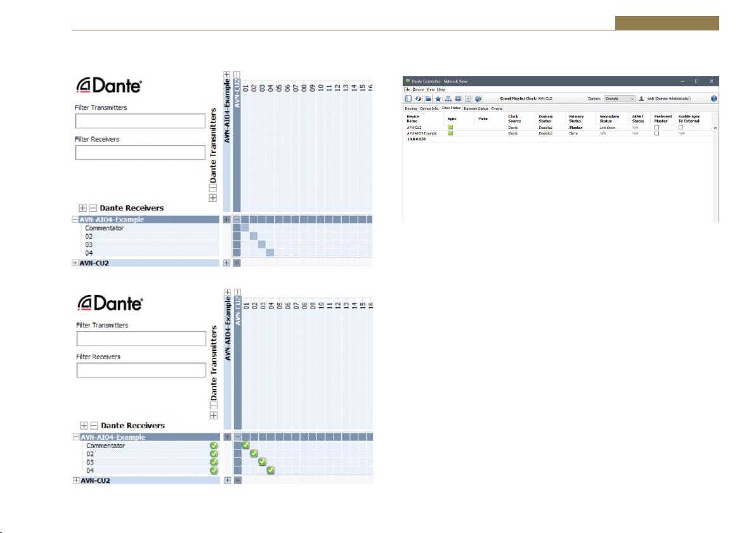Tick Preferred Master checkbox for AVN-CU2
Image resolution: width=756 pixels, height=533 pixels.
[656, 128]
